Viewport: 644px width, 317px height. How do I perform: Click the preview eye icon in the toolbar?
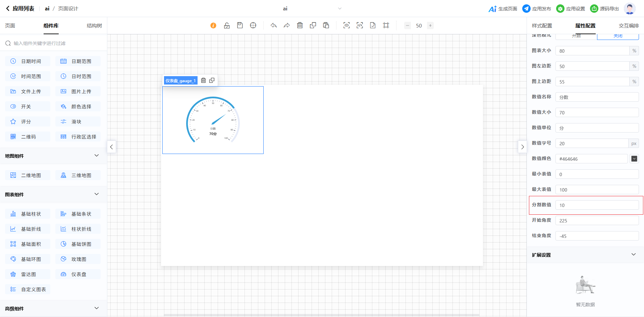(x=346, y=25)
